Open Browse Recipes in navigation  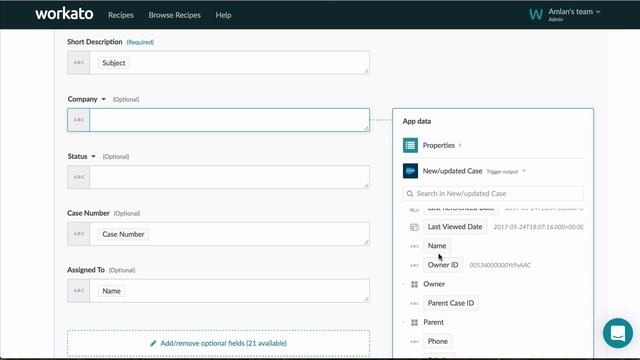[174, 15]
